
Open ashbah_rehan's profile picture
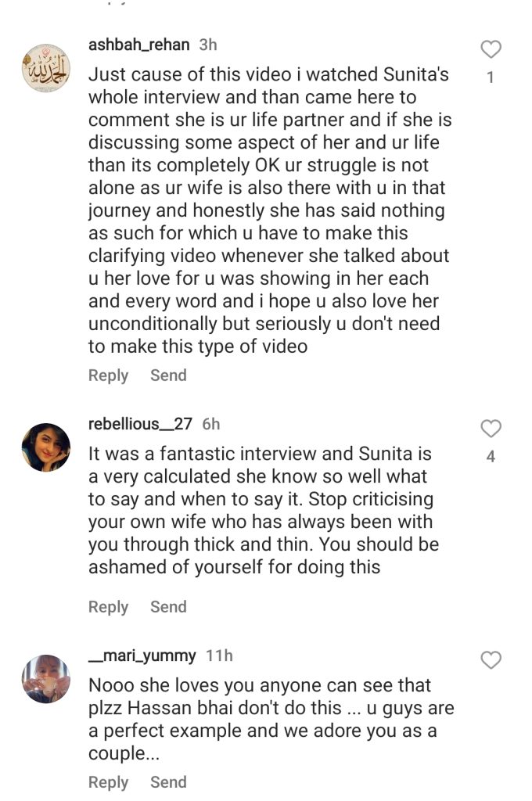(46, 68)
